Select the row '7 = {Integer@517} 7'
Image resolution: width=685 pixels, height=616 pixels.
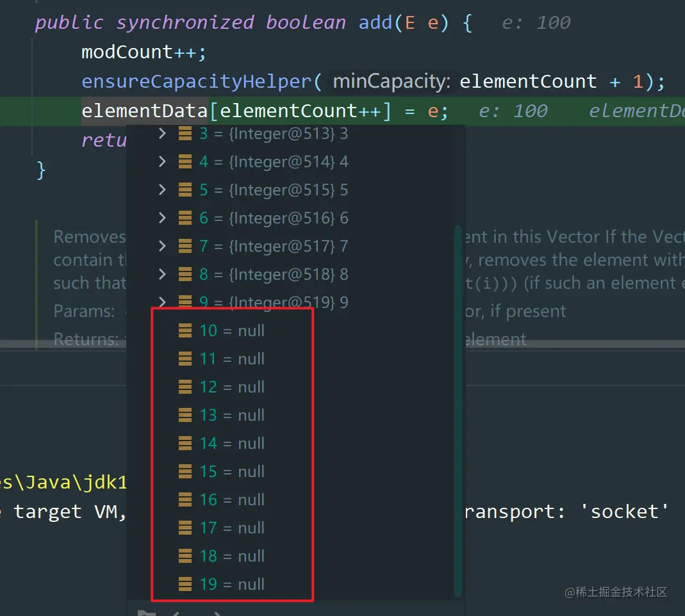(290, 246)
